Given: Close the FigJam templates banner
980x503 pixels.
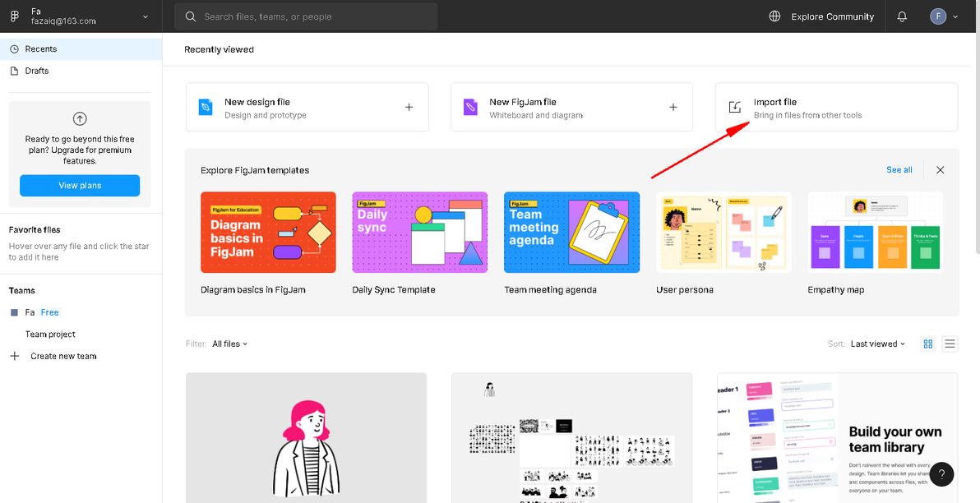Looking at the screenshot, I should pyautogui.click(x=940, y=170).
